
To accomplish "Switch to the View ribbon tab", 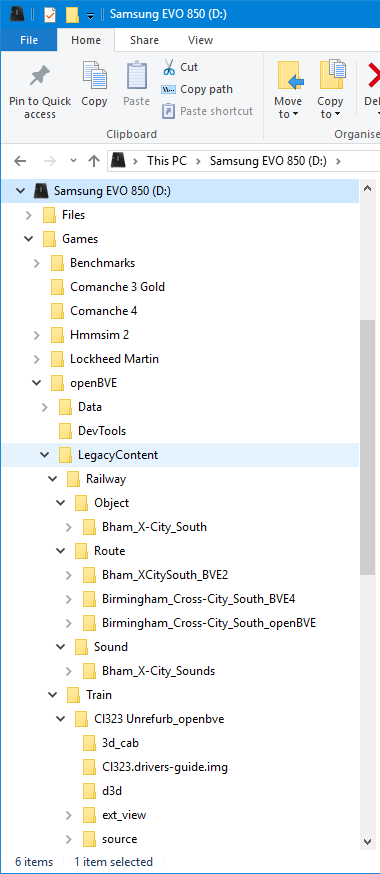I will click(x=201, y=40).
